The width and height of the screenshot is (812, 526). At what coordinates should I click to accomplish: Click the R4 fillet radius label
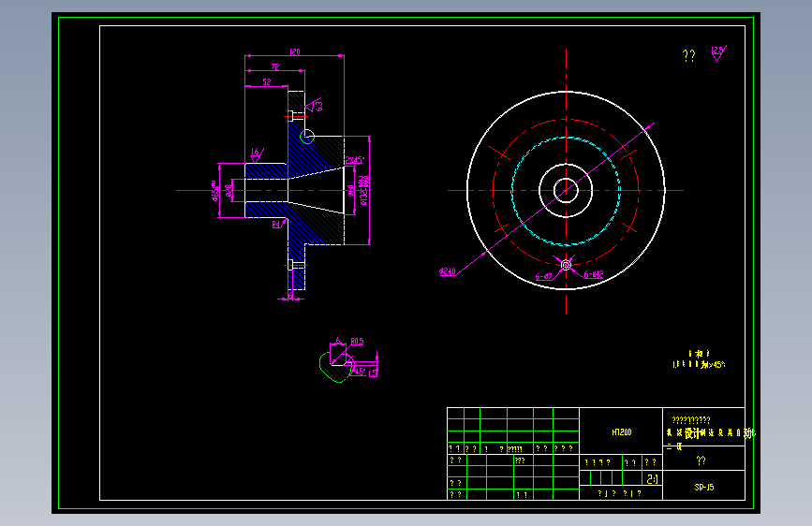[x=278, y=225]
